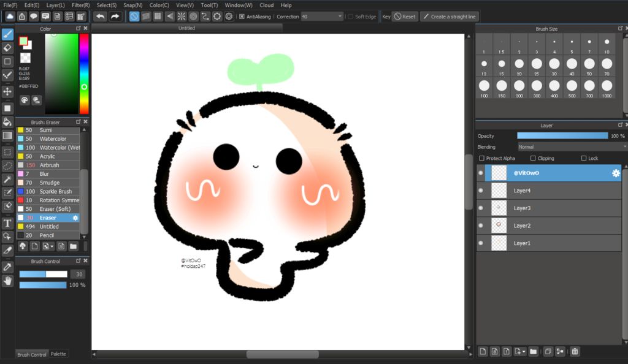628x364 pixels.
Task: Select the rectangular Select tool
Action: pyautogui.click(x=7, y=152)
